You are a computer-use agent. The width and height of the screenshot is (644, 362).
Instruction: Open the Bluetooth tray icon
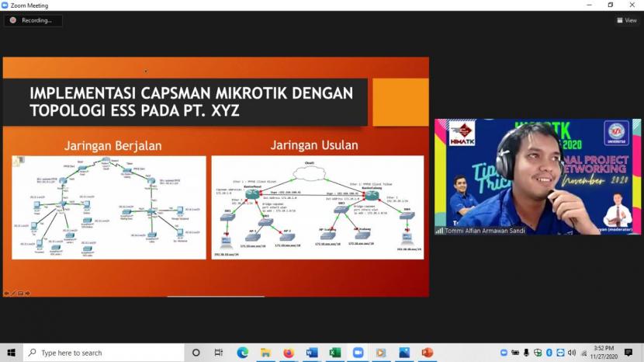click(x=549, y=353)
